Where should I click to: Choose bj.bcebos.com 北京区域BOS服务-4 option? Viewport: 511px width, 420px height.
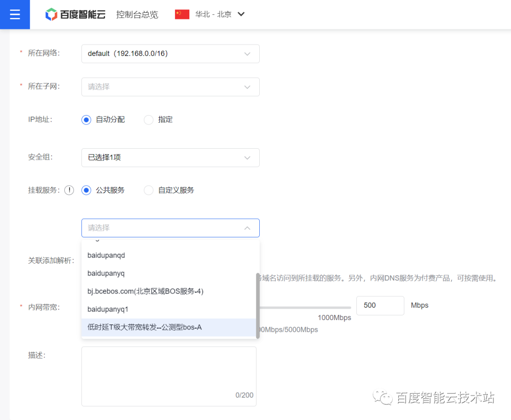[168, 291]
